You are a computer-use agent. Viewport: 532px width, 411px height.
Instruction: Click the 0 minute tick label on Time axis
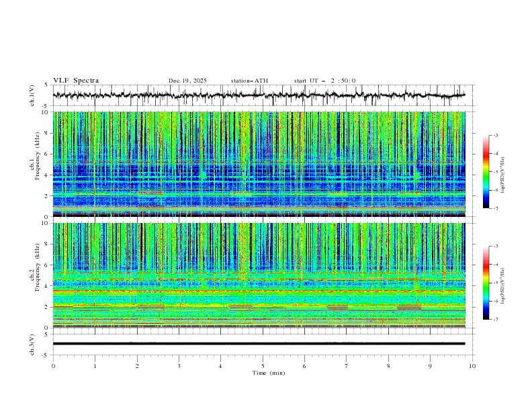pyautogui.click(x=54, y=366)
